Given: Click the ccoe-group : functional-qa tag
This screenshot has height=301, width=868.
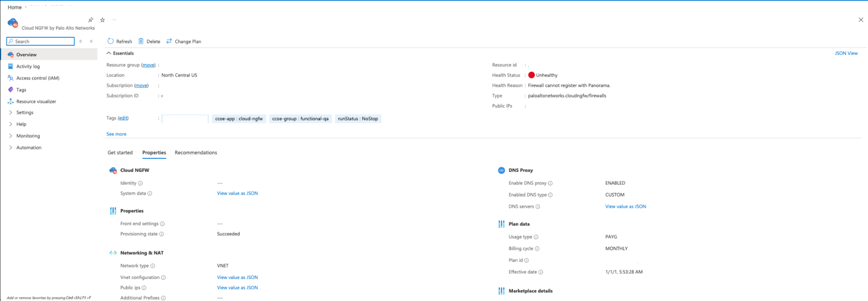Looking at the screenshot, I should tap(300, 119).
